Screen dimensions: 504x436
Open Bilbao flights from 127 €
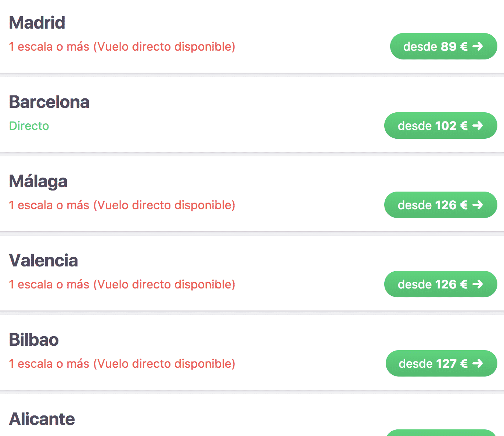click(x=441, y=363)
